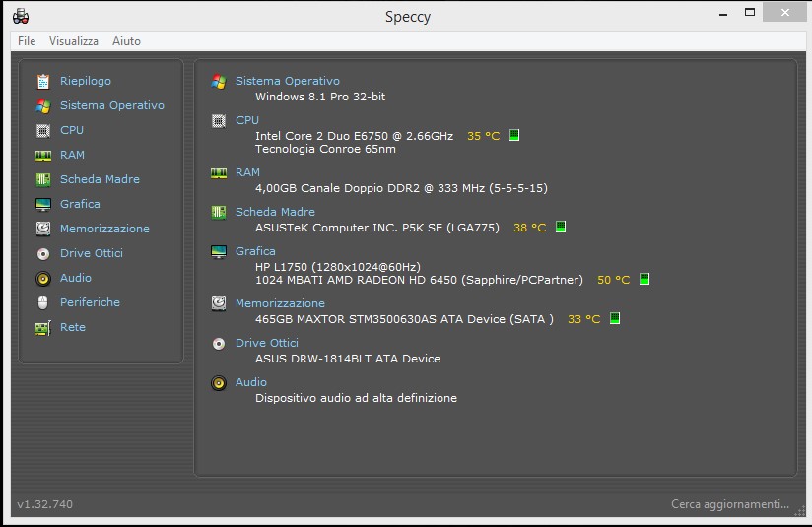812x527 pixels.
Task: Click the Speccy app icon in title bar
Action: [x=21, y=16]
